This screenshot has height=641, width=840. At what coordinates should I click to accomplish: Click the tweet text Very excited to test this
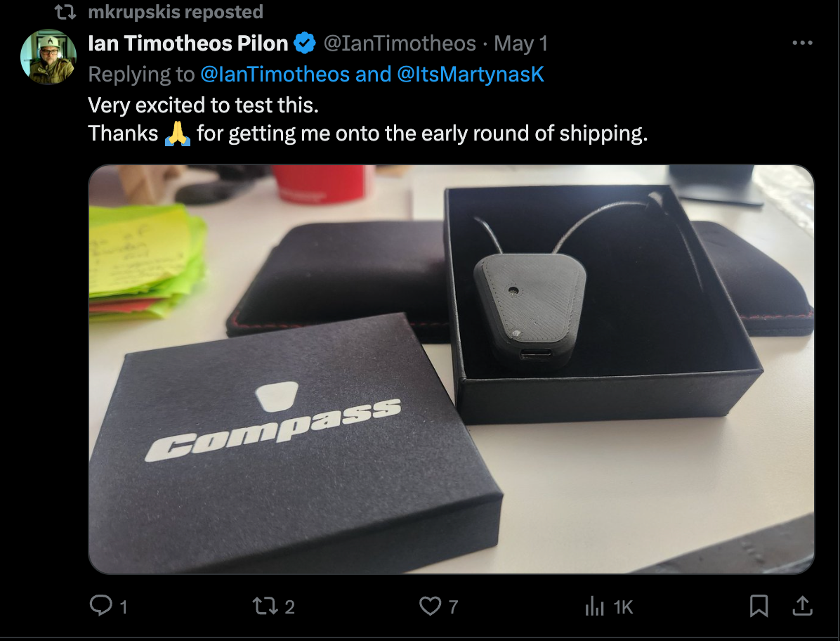tap(203, 105)
